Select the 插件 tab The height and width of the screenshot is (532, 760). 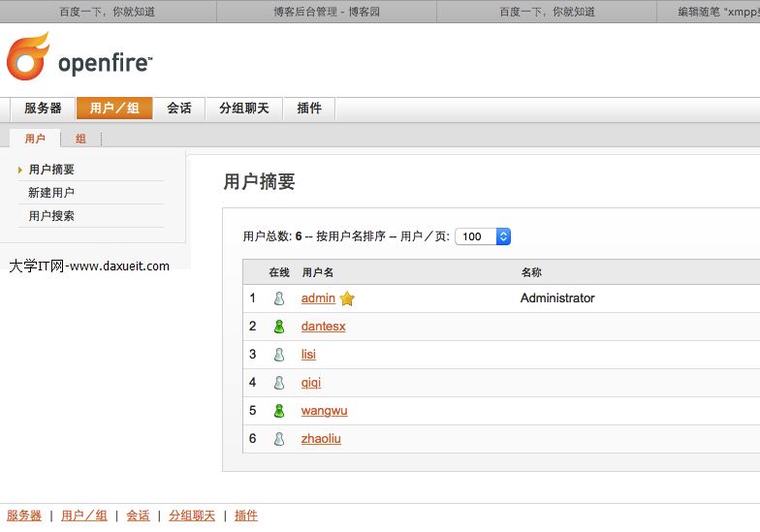[309, 109]
